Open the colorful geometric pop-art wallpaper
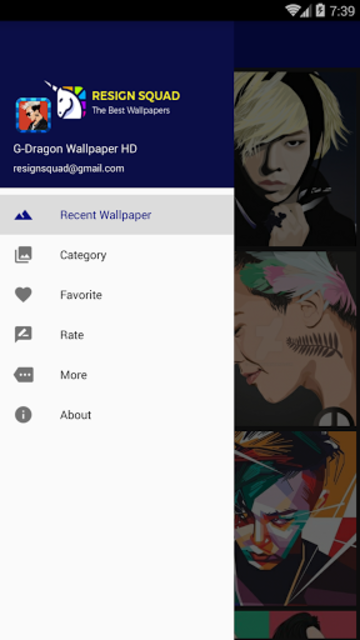 (296, 518)
